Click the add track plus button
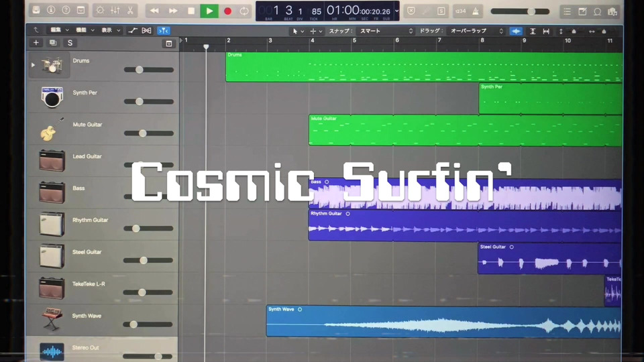The image size is (644, 362). (x=36, y=43)
